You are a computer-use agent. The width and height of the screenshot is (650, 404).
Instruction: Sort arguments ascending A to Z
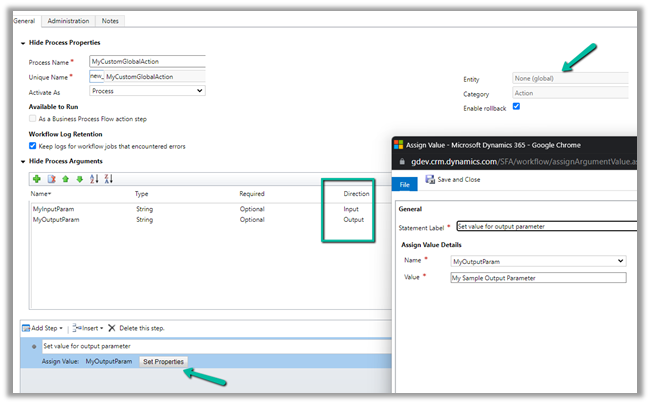94,178
